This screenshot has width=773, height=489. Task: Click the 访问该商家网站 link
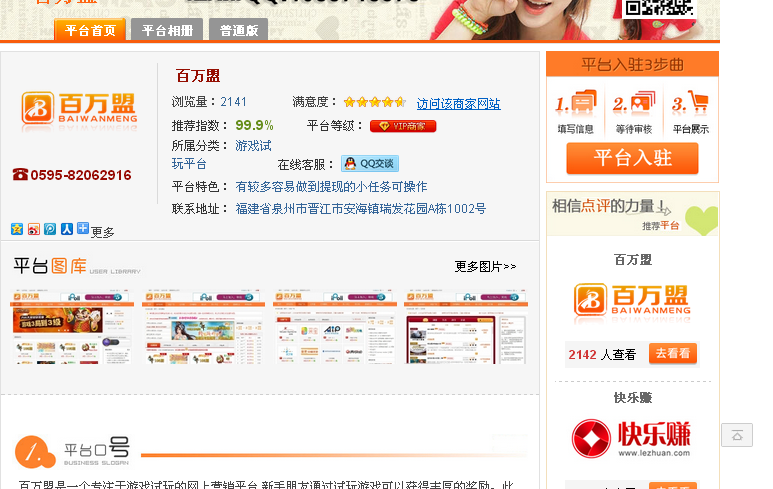458,104
